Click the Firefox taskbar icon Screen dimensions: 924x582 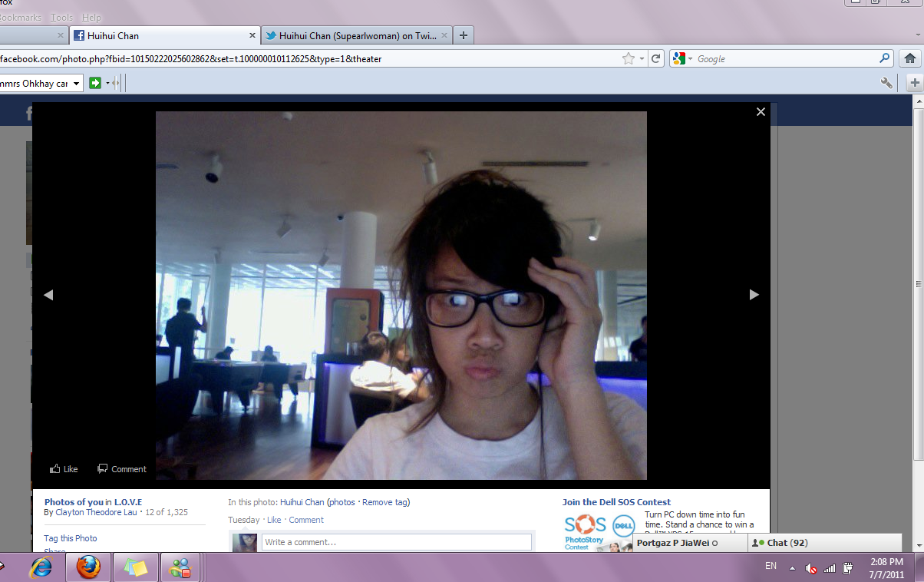coord(88,568)
